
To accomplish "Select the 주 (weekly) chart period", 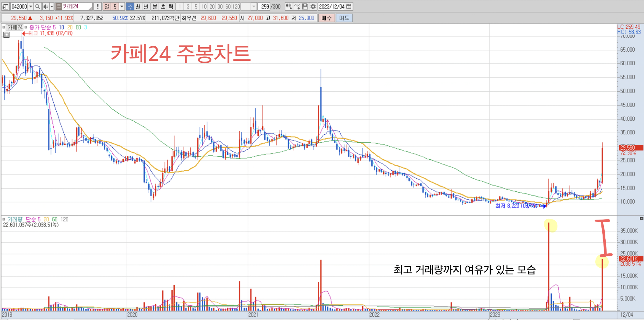I will coord(130,6).
